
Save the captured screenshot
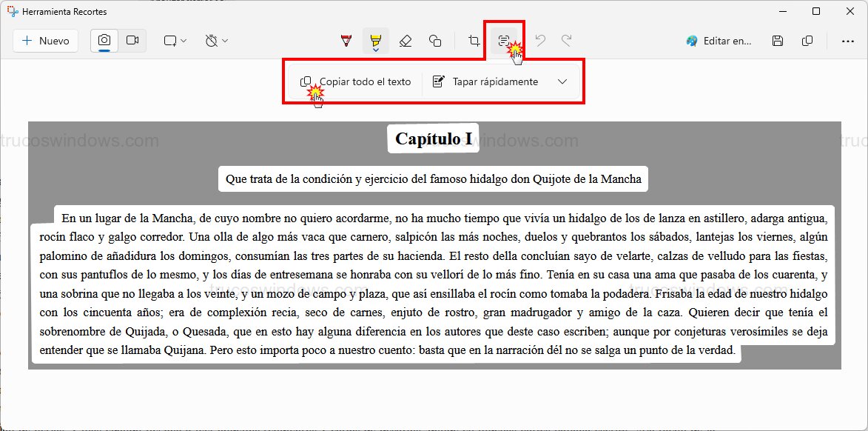[777, 41]
